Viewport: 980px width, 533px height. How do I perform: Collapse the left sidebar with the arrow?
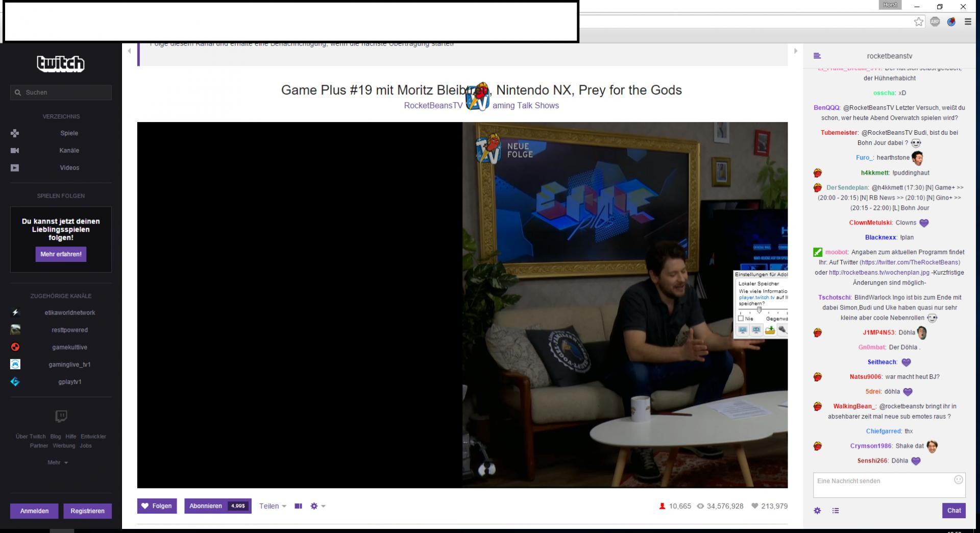(129, 51)
